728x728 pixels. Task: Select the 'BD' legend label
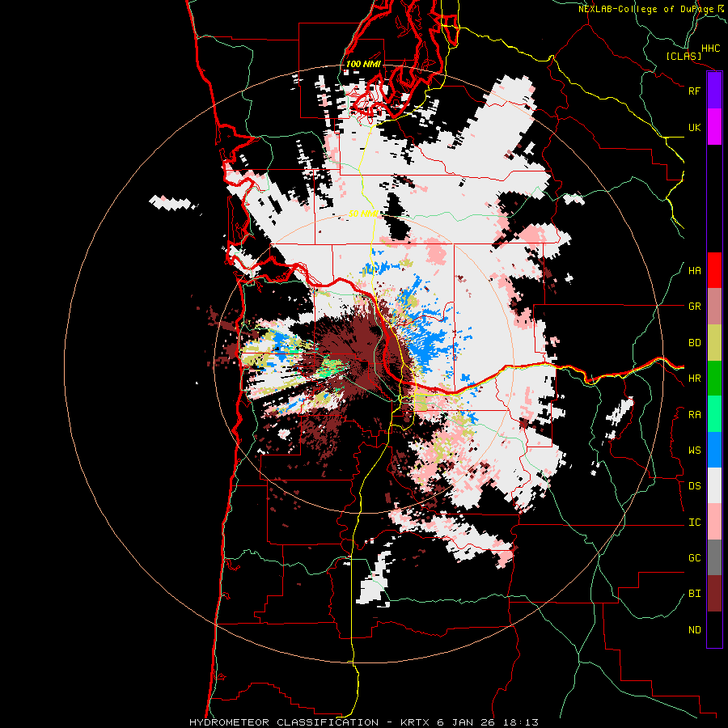tap(694, 343)
